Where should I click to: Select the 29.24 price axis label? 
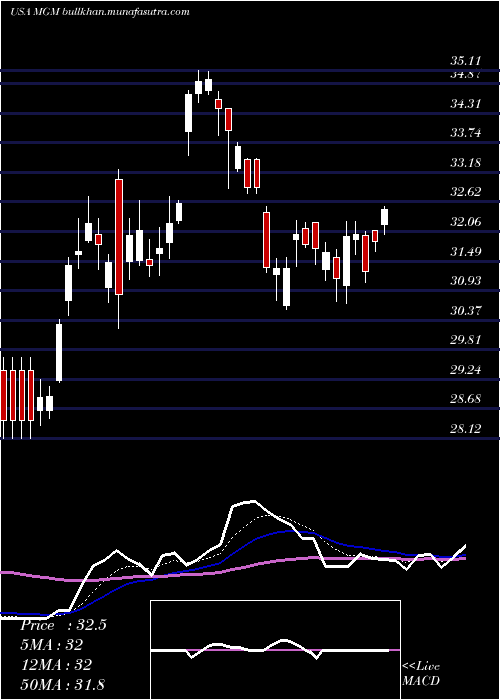(x=465, y=369)
